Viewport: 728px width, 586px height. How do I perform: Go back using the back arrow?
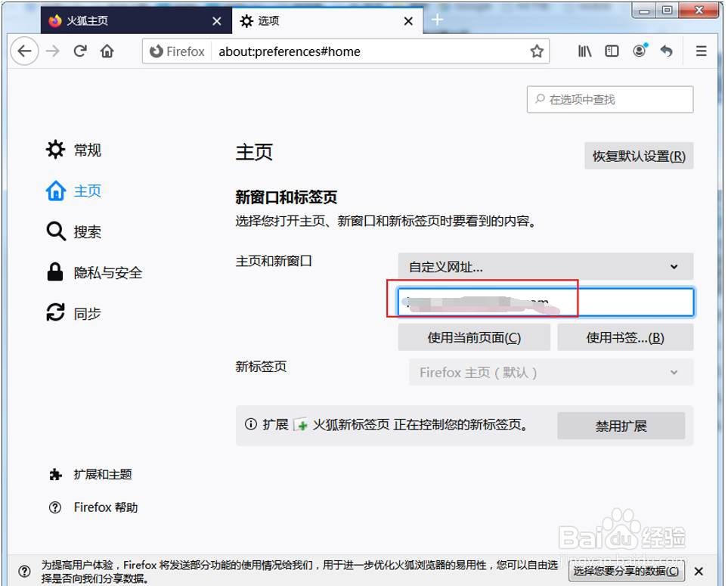click(24, 51)
